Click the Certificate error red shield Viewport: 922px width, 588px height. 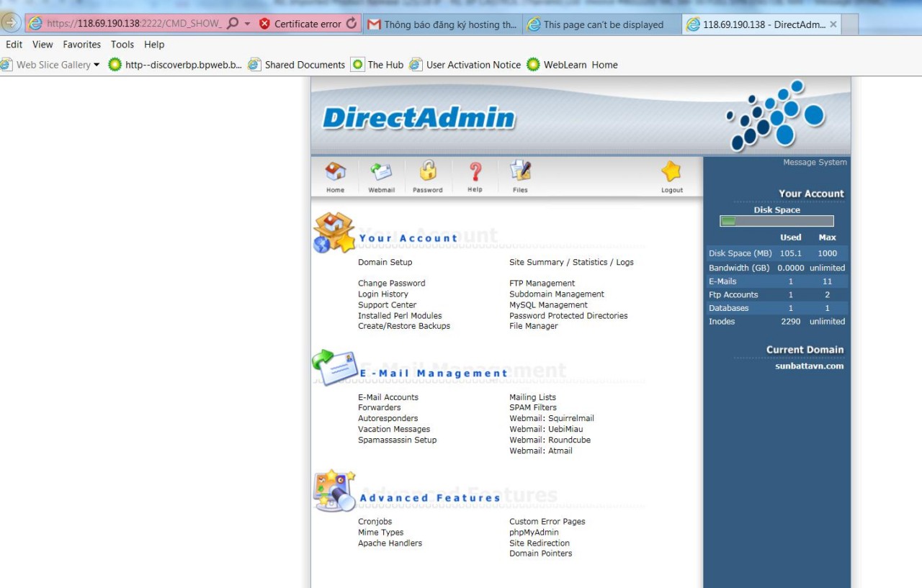pyautogui.click(x=264, y=24)
